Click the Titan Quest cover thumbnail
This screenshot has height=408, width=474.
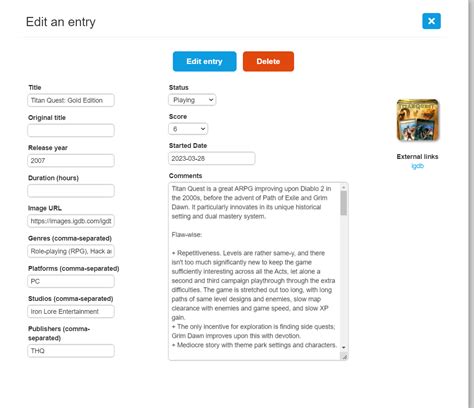[418, 120]
